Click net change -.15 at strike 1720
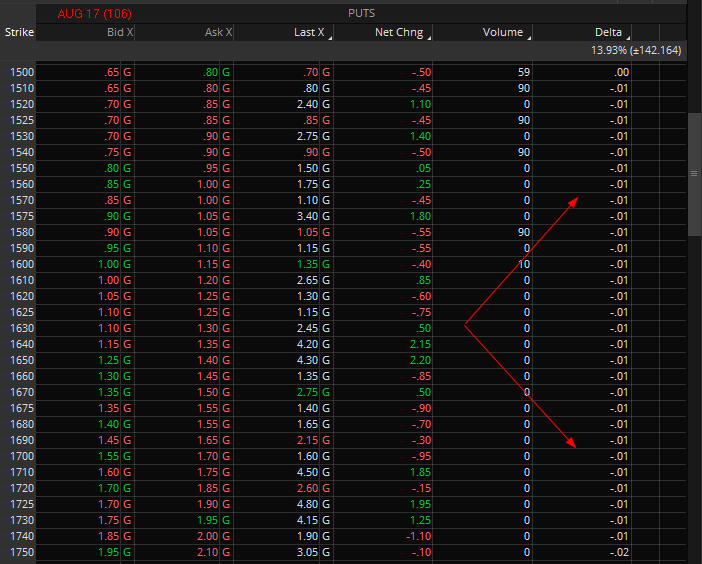The image size is (702, 564). click(421, 488)
